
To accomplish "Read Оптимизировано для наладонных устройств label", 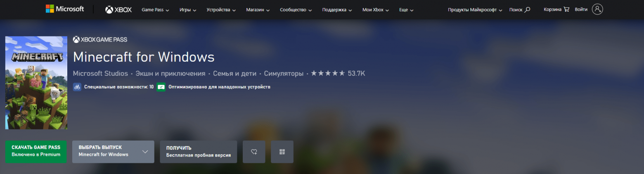I will [219, 87].
